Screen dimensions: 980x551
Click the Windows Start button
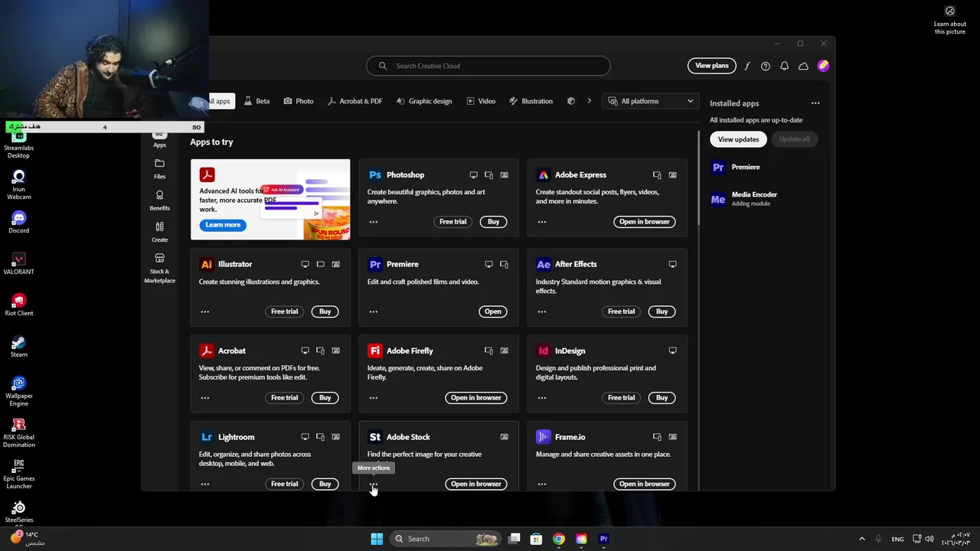coord(377,539)
